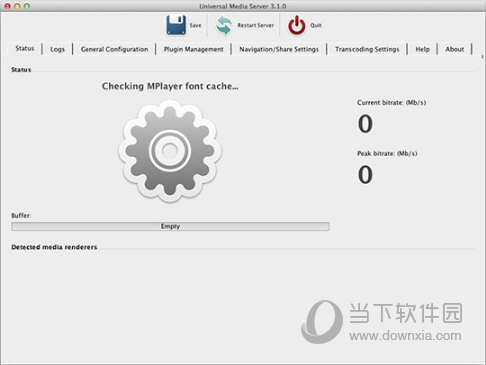Open the Help tab

coord(422,49)
